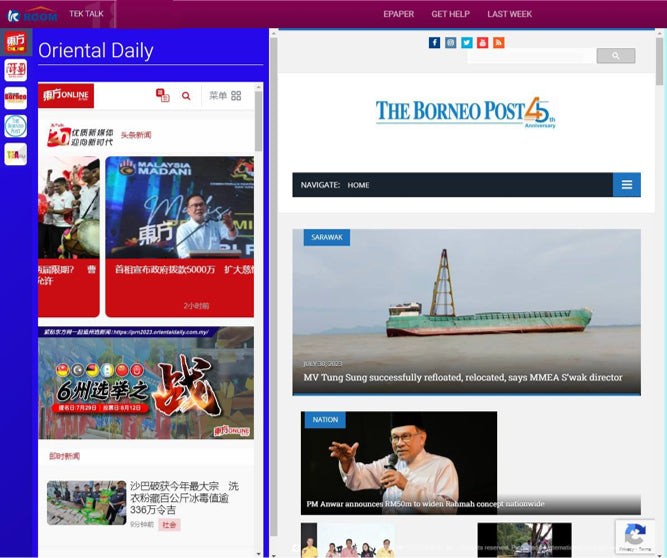Open the MV Tung Sung refloated article
The height and width of the screenshot is (558, 667).
pyautogui.click(x=463, y=377)
